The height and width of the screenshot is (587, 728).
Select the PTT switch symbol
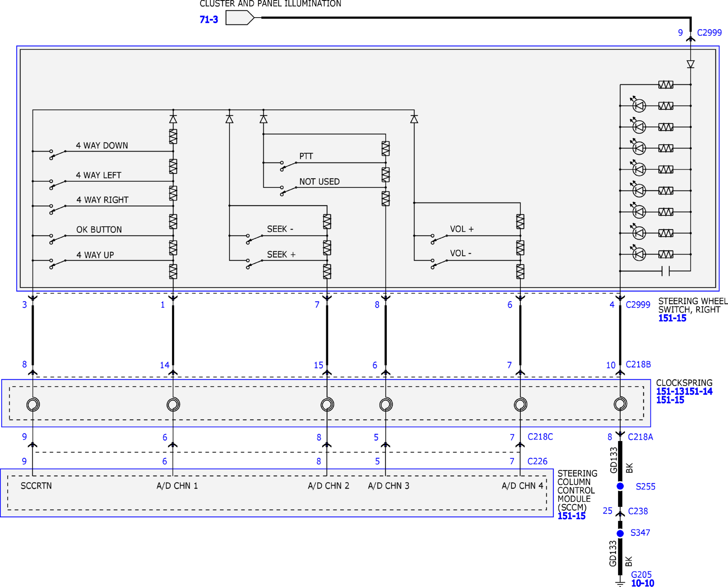(288, 166)
